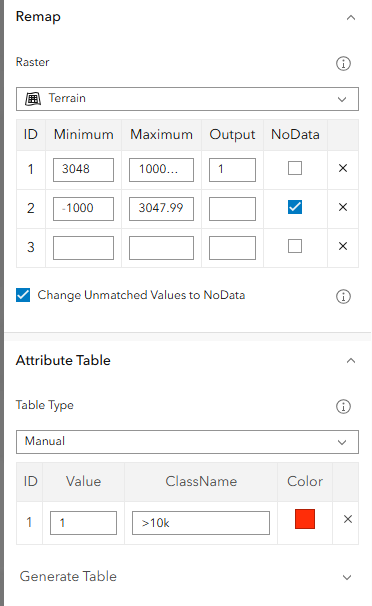Remove the >10k attribute table row
Screen dimensions: 372x606
tap(348, 519)
